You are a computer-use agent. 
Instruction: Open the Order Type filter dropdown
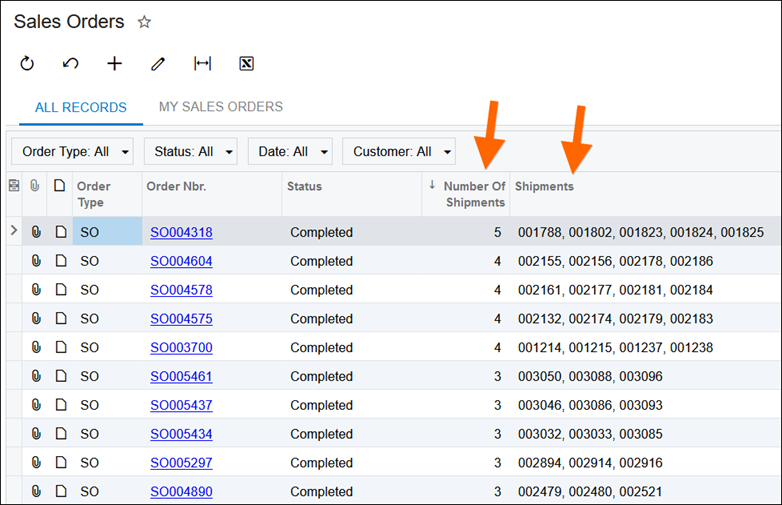72,152
